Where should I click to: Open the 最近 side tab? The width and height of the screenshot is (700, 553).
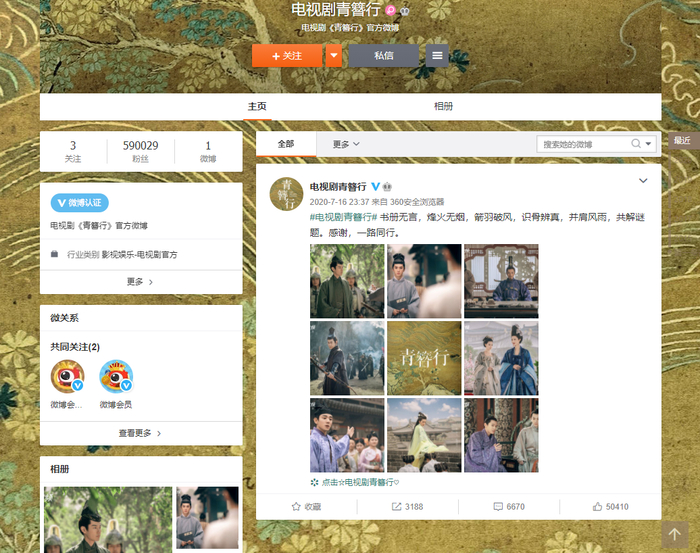pyautogui.click(x=682, y=141)
